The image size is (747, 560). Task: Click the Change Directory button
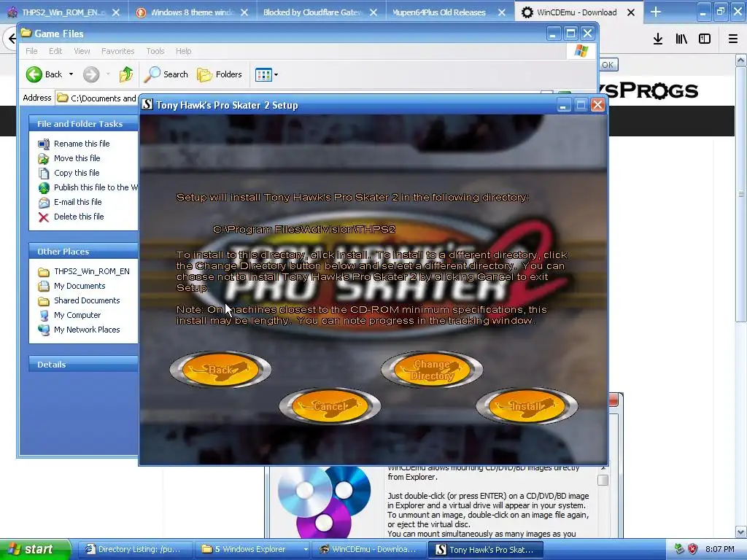pos(432,370)
